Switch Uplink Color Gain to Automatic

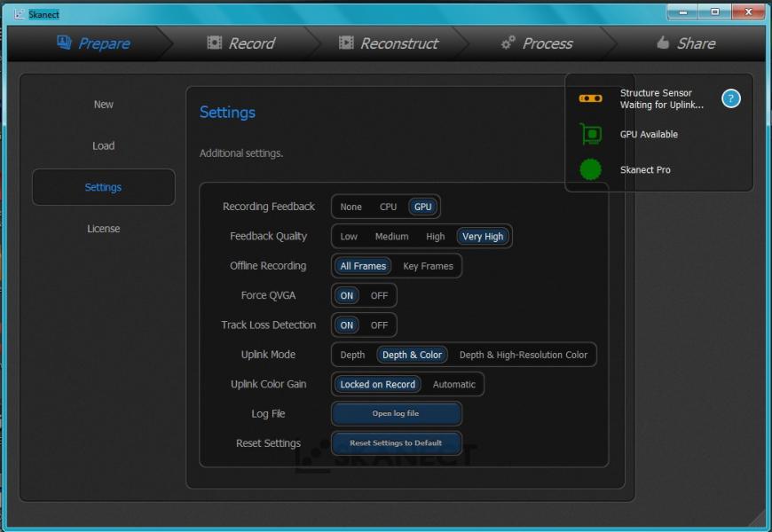[454, 384]
